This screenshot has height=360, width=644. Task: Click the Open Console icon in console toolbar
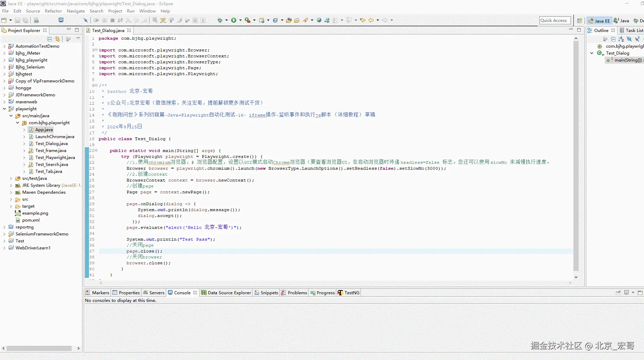point(640,293)
